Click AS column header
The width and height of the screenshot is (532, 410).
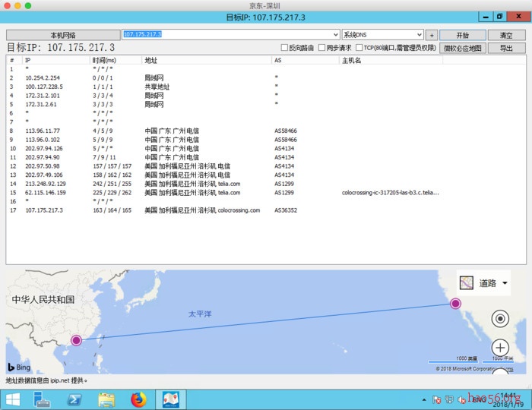point(306,60)
